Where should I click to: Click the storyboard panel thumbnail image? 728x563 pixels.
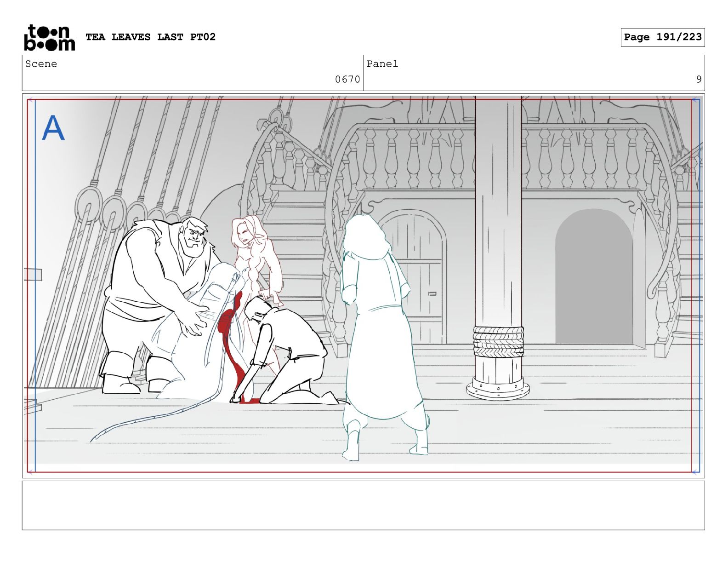coord(363,286)
